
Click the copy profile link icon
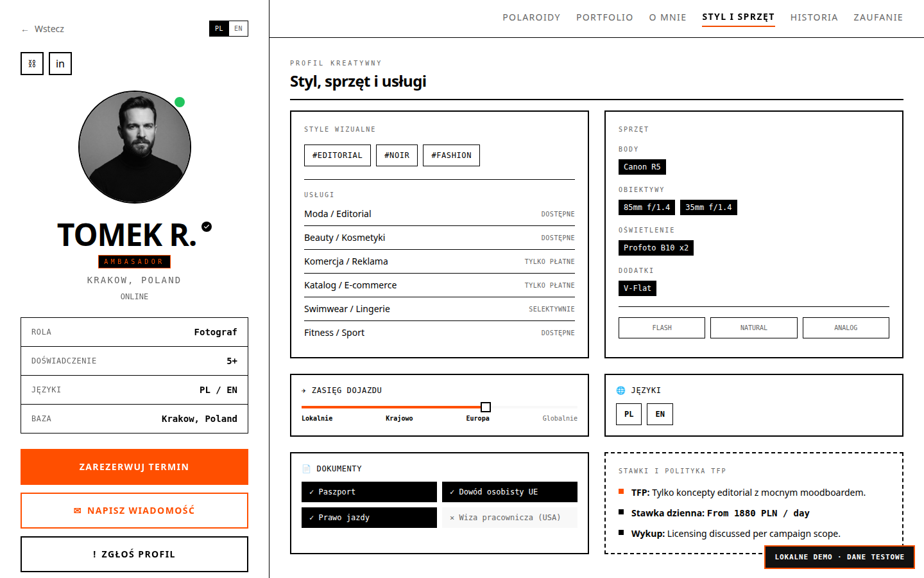[x=32, y=64]
